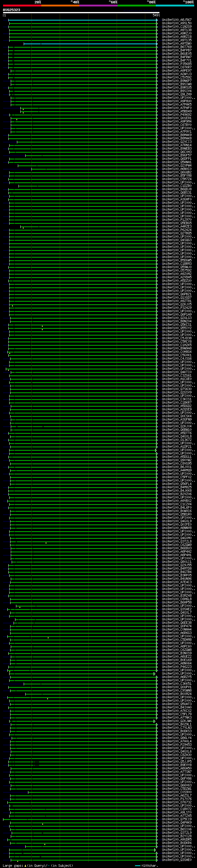This screenshot has height=868, width=197.
Task: Select hit label UniRef100_A2WYJ3
Action: click(x=177, y=74)
